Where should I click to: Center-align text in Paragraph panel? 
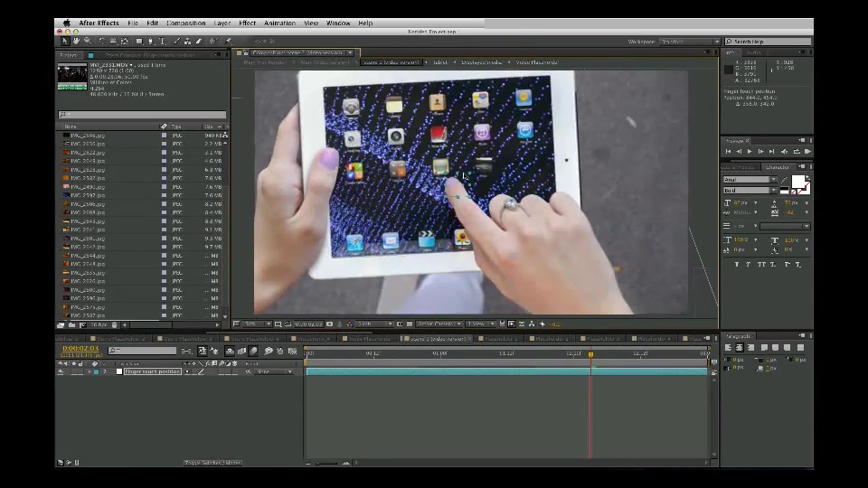click(739, 347)
